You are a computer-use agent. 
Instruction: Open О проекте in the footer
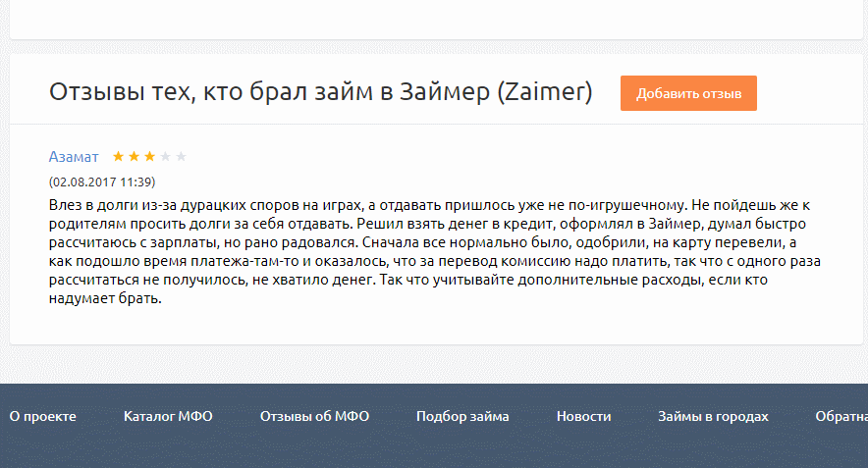click(42, 416)
